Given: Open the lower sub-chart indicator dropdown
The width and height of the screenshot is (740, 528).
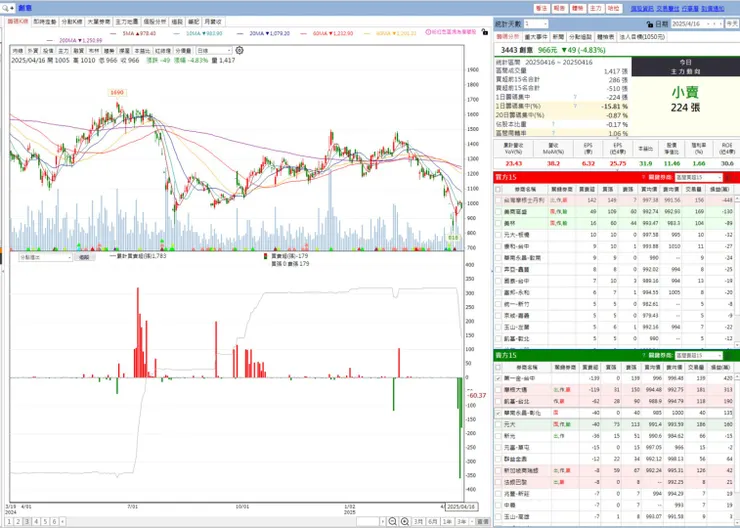Looking at the screenshot, I should 45,257.
